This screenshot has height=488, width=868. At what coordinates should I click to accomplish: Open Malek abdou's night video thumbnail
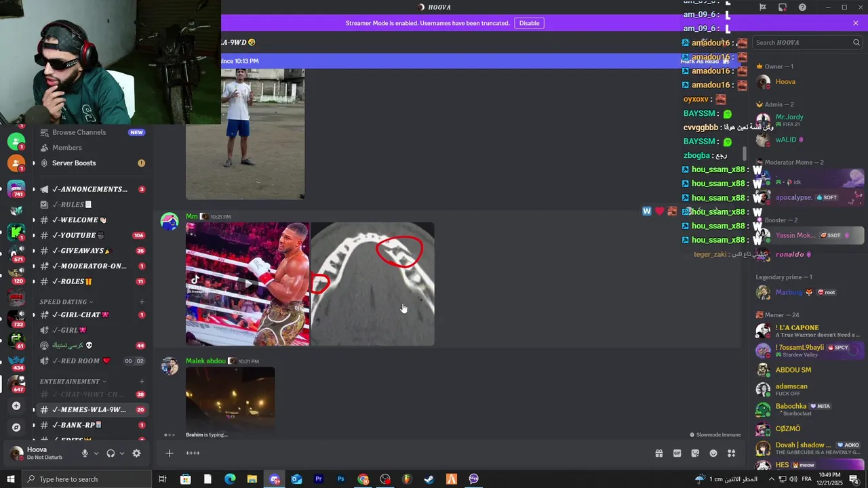pos(231,400)
